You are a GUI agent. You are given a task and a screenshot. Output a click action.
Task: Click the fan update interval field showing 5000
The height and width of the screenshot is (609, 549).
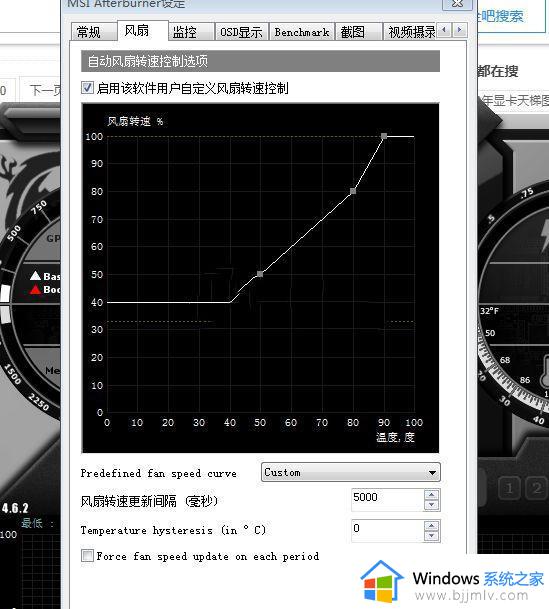point(387,499)
